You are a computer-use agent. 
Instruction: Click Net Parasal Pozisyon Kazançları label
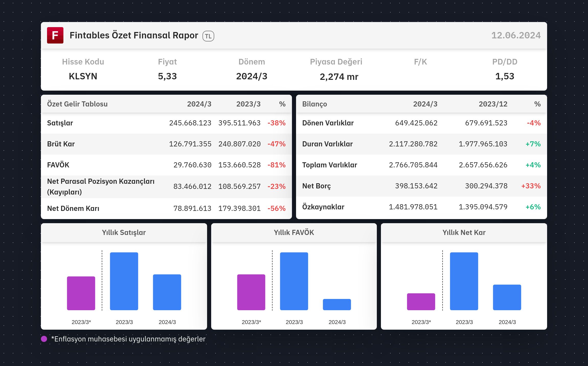click(x=101, y=187)
